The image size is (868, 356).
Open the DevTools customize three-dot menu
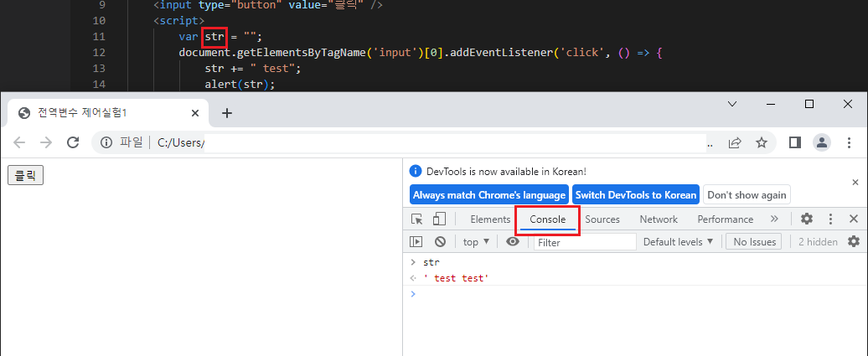tap(830, 219)
